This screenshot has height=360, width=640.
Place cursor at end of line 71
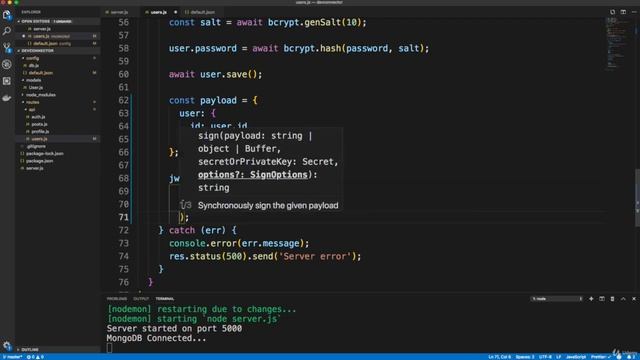189,217
